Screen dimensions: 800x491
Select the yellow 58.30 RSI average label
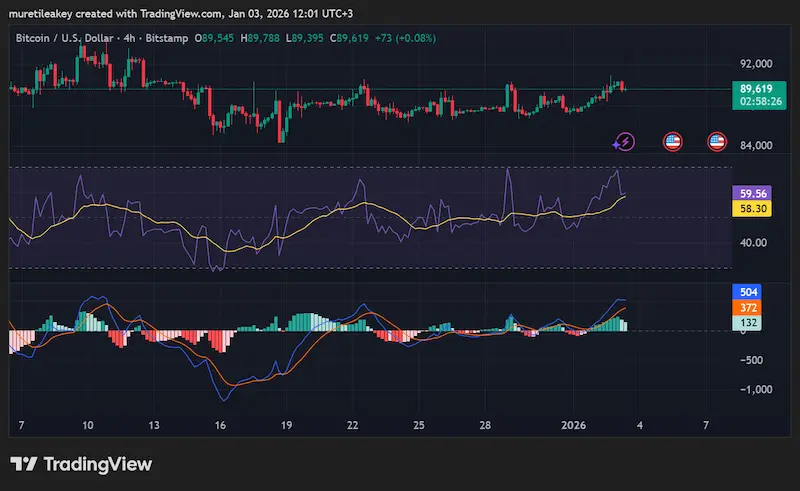755,209
